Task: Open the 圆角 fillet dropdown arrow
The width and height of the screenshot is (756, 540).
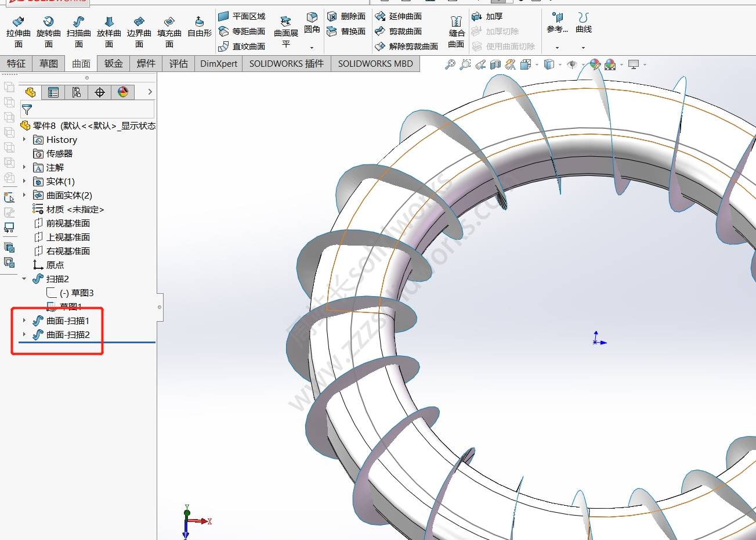Action: tap(312, 48)
